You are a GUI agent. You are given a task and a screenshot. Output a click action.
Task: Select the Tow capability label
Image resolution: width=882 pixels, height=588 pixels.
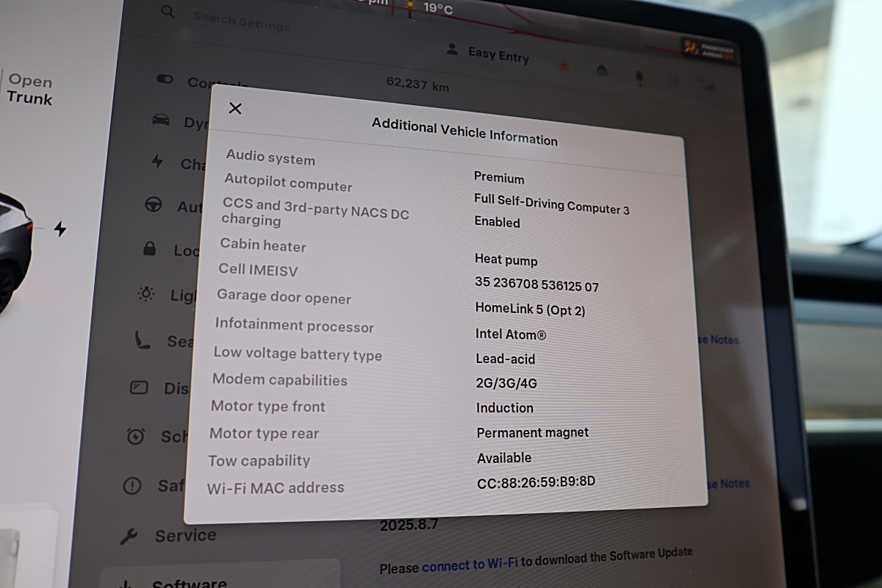pos(259,461)
